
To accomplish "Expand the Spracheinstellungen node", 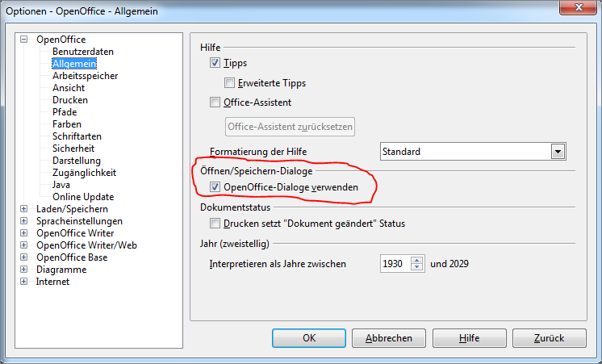I will coord(23,221).
